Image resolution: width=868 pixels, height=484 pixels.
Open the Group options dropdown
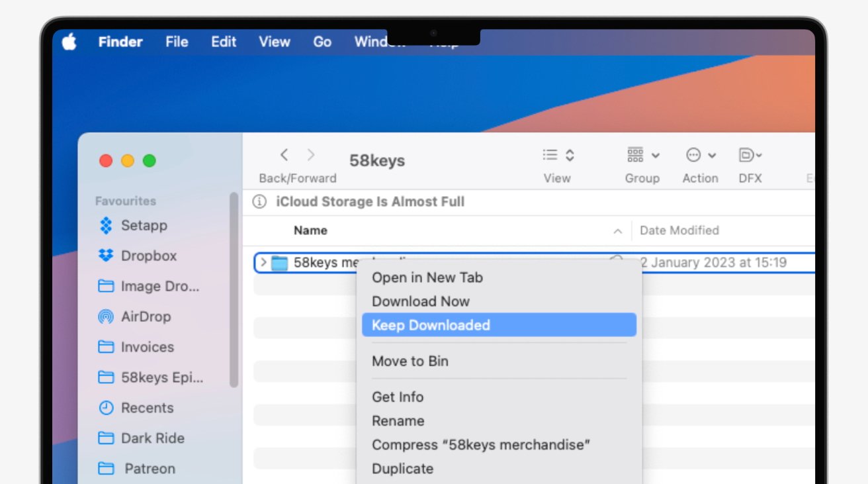tap(642, 155)
